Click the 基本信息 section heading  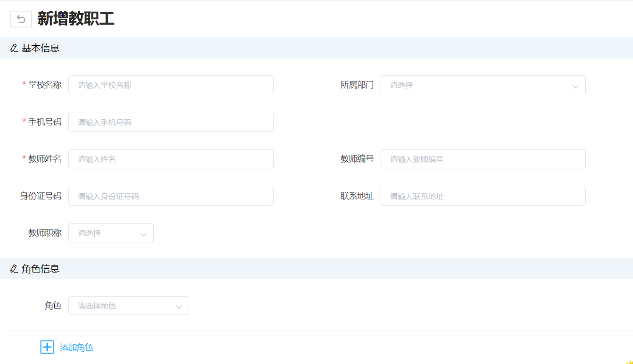(41, 48)
